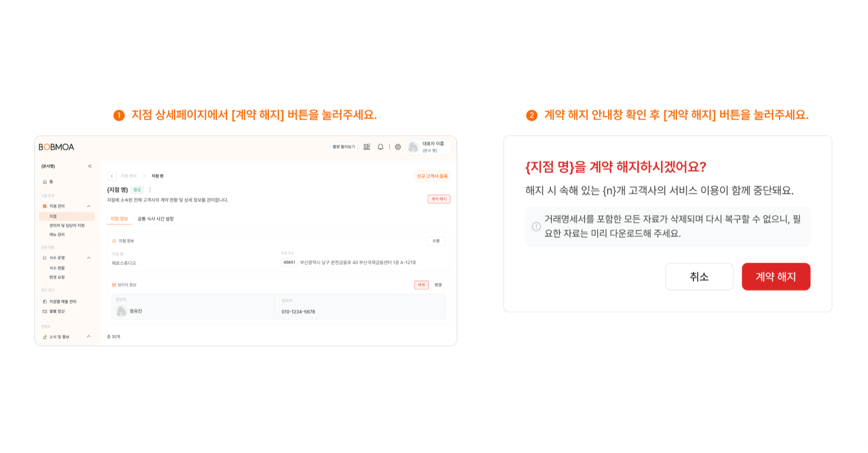Open the three-dot menu beside {지점 명}
The image size is (868, 453).
pyautogui.click(x=150, y=190)
